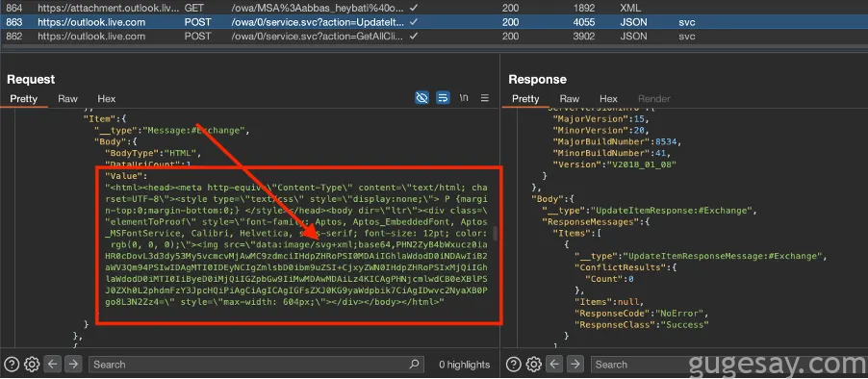This screenshot has height=379, width=868.
Task: Click length value 3902
Action: tap(584, 36)
